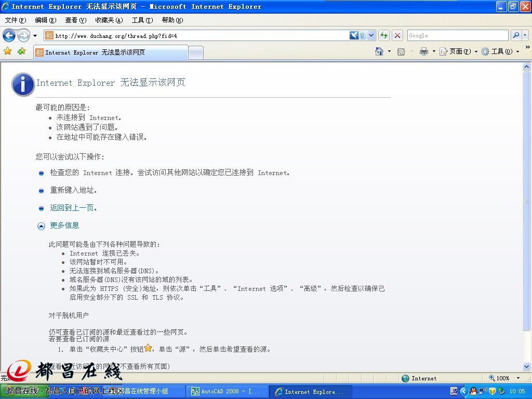Switch to AutoCAD 2008 taskbar button

click(227, 392)
